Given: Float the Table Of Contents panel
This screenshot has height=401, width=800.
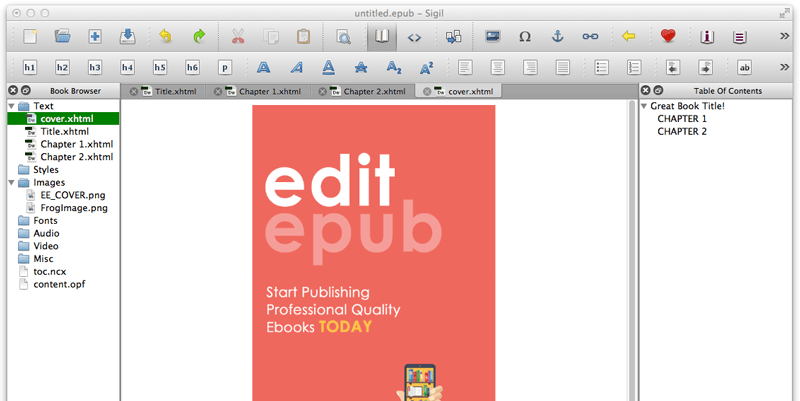Looking at the screenshot, I should (658, 90).
